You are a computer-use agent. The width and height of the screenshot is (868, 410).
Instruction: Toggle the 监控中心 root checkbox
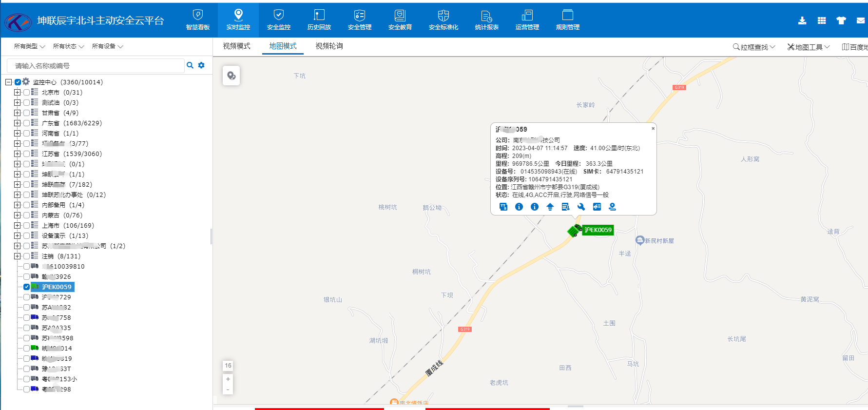(x=18, y=82)
